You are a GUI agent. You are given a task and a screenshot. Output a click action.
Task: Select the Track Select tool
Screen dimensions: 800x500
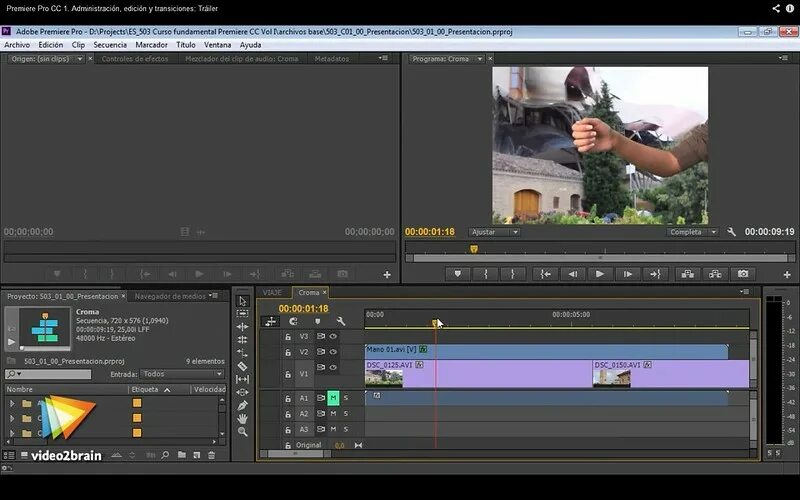242,313
